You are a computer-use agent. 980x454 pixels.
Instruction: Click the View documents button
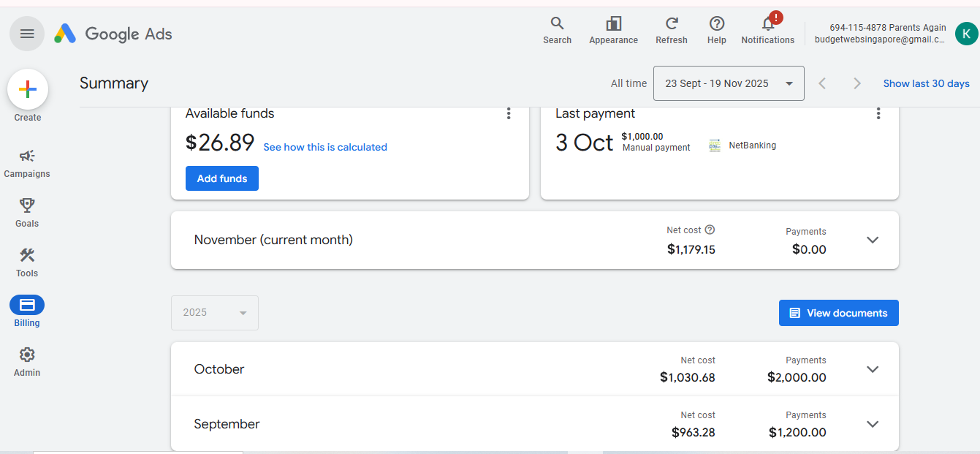pos(838,313)
